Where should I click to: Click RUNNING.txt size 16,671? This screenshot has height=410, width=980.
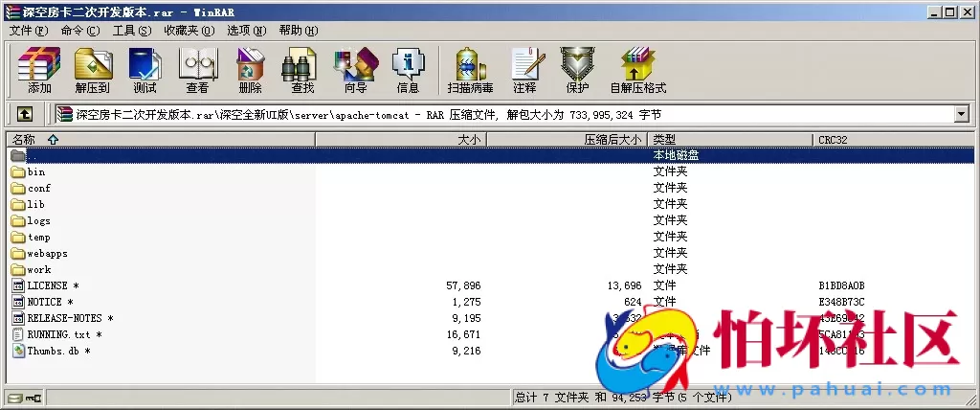click(463, 334)
